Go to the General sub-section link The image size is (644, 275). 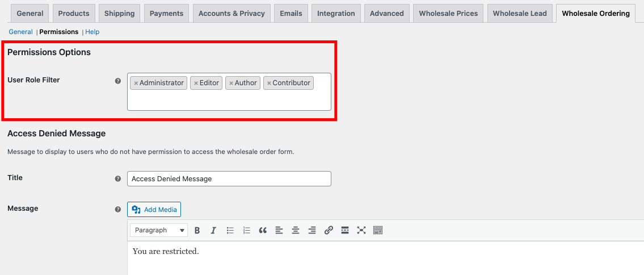[20, 32]
